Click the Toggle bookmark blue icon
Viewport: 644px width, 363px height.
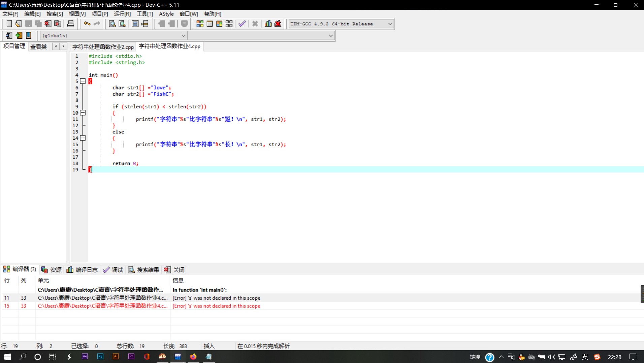click(29, 35)
